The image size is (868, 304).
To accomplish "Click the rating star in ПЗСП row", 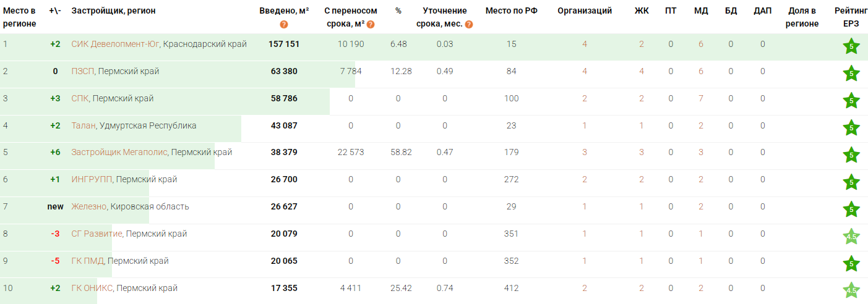I will tap(851, 74).
